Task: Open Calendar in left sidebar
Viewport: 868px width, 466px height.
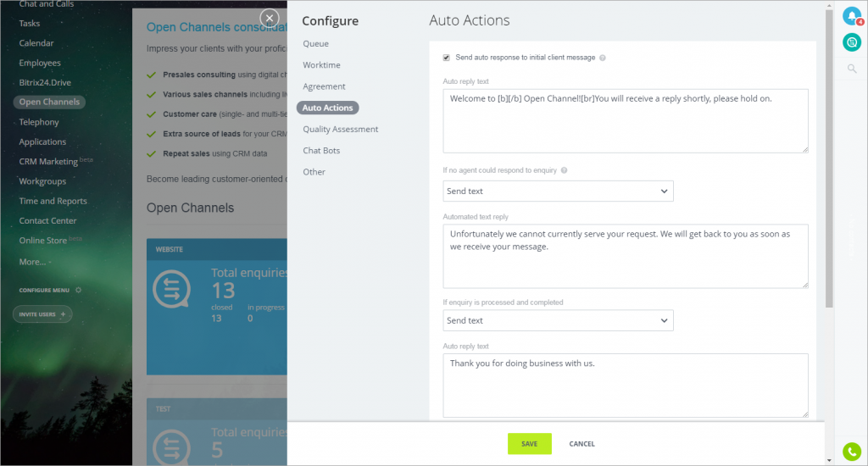Action: (x=36, y=43)
